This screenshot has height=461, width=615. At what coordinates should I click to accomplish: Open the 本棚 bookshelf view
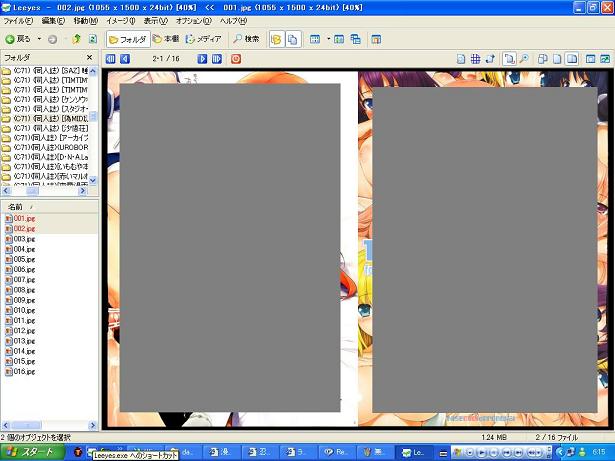pyautogui.click(x=166, y=39)
